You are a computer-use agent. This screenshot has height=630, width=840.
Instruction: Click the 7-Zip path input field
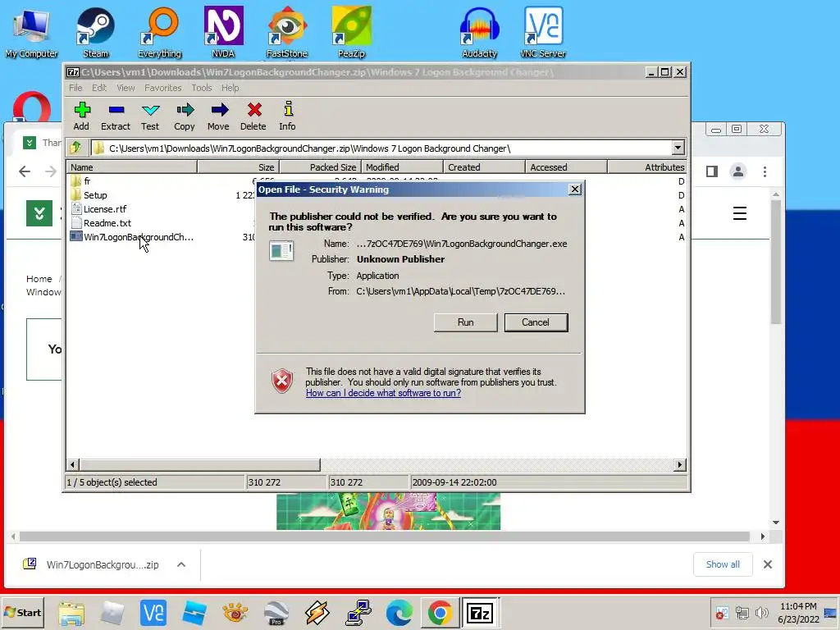[381, 148]
